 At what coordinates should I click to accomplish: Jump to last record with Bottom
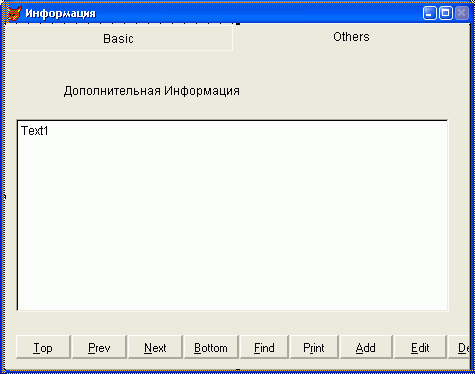click(x=211, y=347)
